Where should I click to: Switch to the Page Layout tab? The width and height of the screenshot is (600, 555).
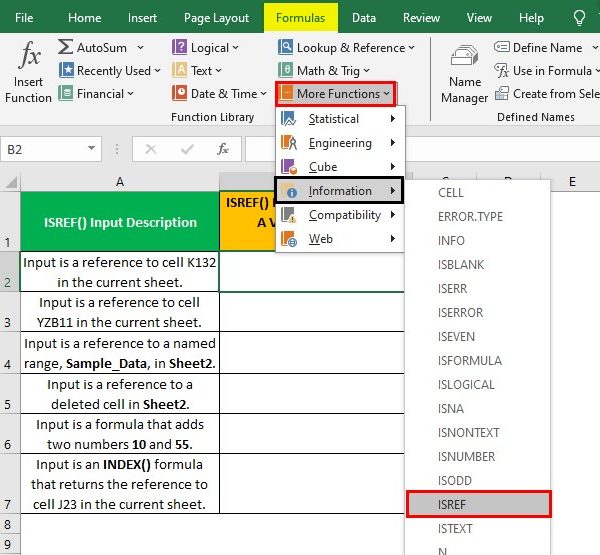[217, 18]
